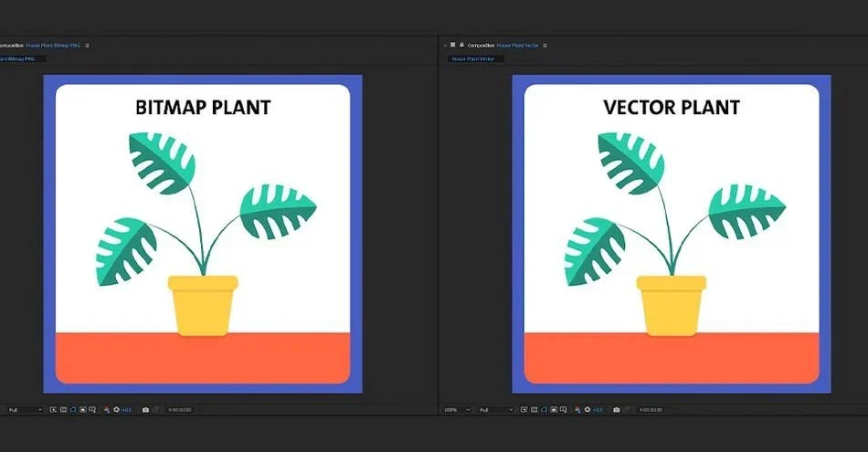Click preview timecode in Vector viewer
The image size is (868, 452).
[x=651, y=410]
